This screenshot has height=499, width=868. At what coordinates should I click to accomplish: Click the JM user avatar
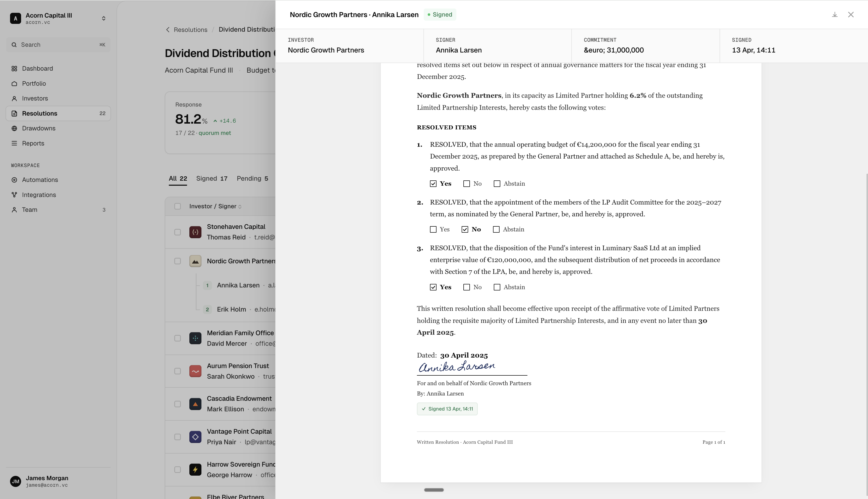click(15, 481)
